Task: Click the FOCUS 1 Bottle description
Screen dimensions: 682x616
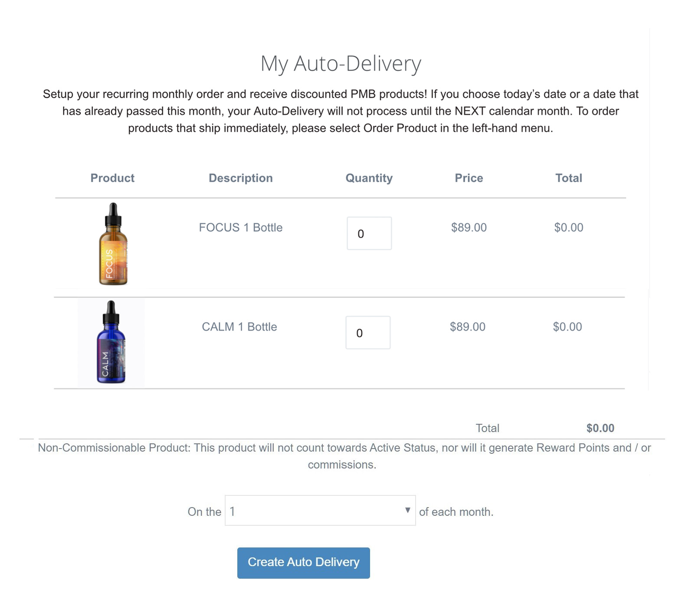Action: (x=241, y=227)
